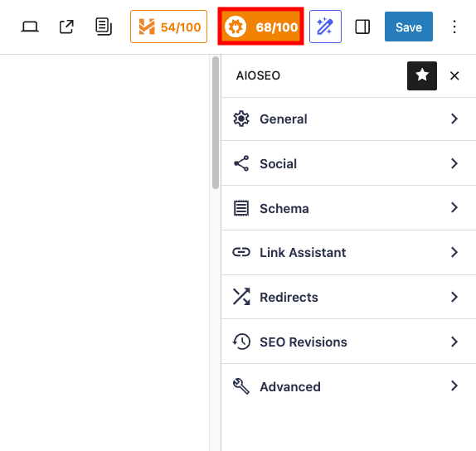Open the Social settings section
Image resolution: width=476 pixels, height=451 pixels.
pos(348,163)
